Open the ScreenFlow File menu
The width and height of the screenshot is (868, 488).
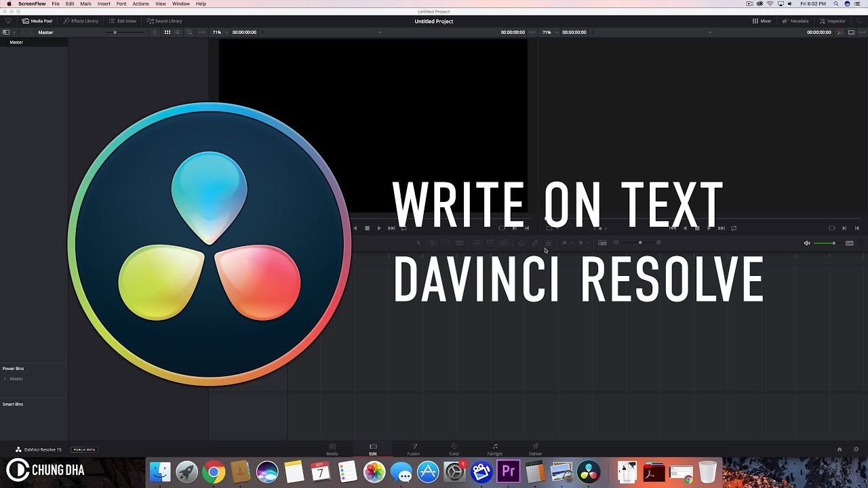pyautogui.click(x=56, y=3)
